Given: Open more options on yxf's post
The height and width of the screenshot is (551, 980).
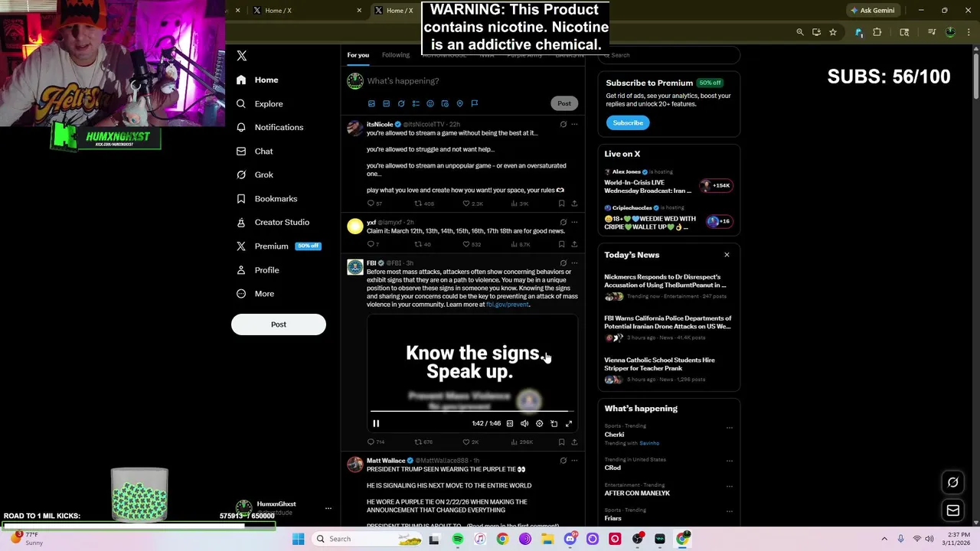Looking at the screenshot, I should (x=574, y=222).
